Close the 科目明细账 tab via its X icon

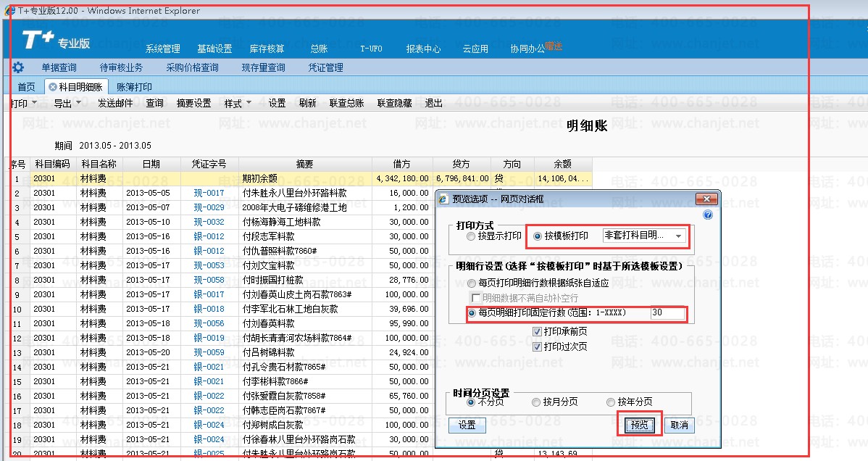[x=53, y=87]
